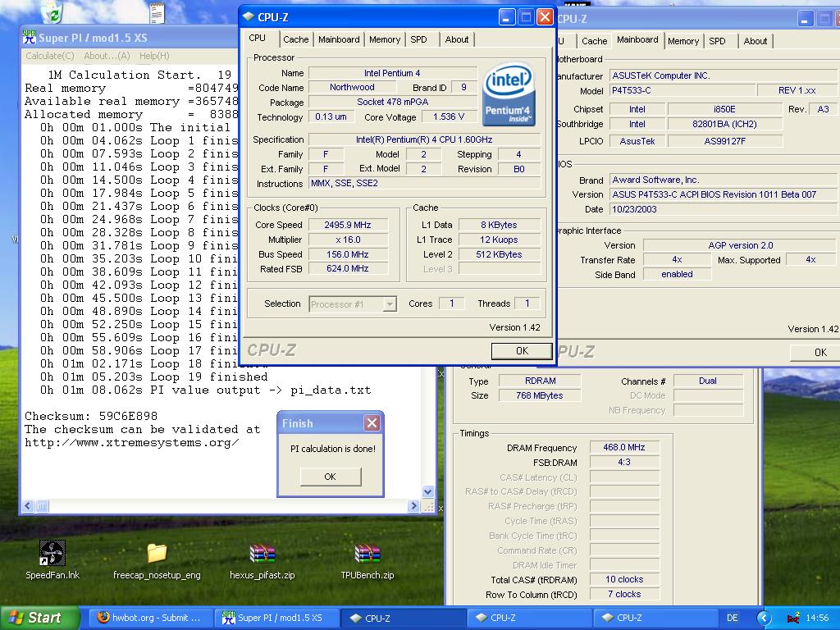Click the DRAM Frequency value 468.0 MHz

[624, 447]
